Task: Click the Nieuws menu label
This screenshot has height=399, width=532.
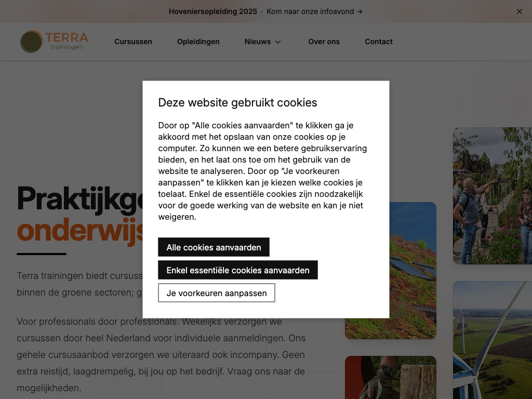Action: pos(258,42)
